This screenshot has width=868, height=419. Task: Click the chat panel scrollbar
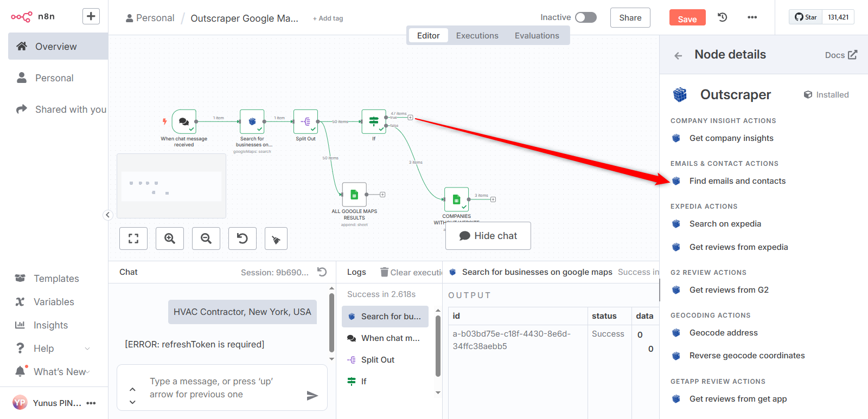(x=331, y=323)
